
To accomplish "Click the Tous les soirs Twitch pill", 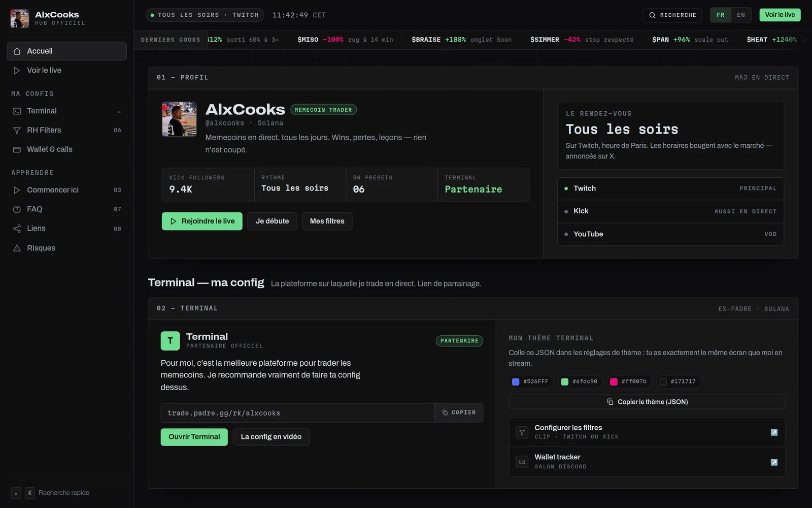I will (x=205, y=15).
